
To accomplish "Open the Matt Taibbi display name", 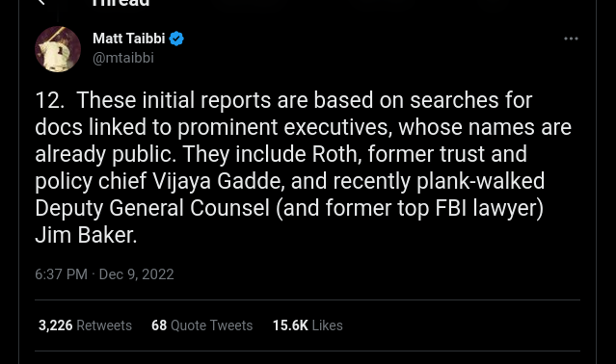I will [129, 39].
